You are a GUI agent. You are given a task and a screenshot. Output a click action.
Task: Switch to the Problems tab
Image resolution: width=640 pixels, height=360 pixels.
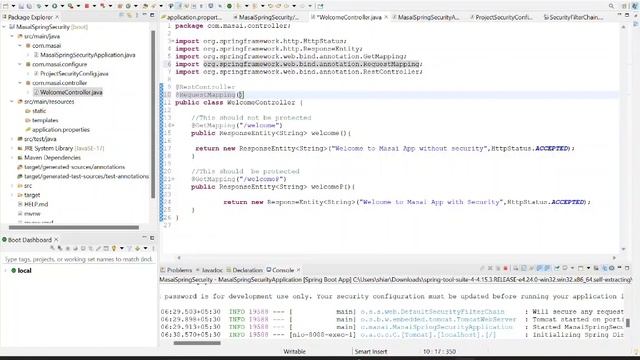tap(176, 270)
